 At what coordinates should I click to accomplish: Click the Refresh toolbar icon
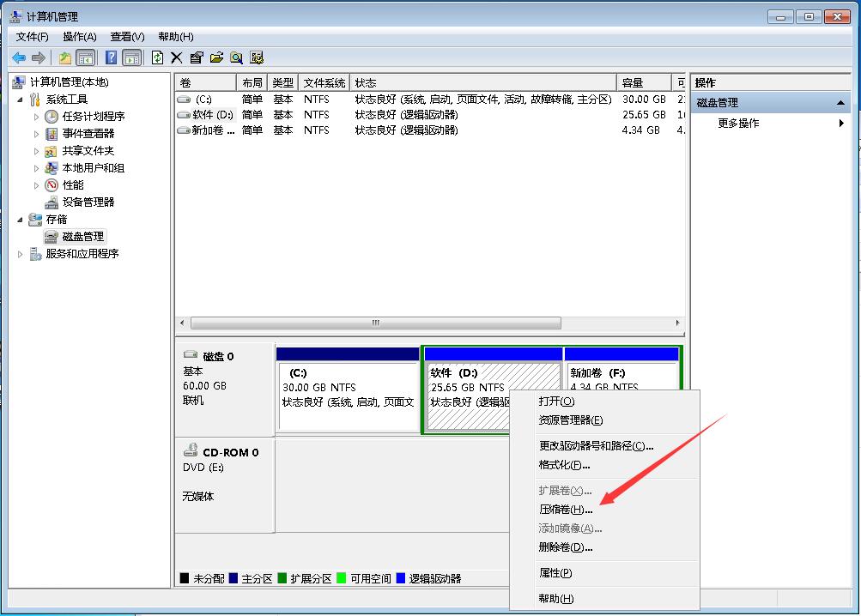[156, 57]
